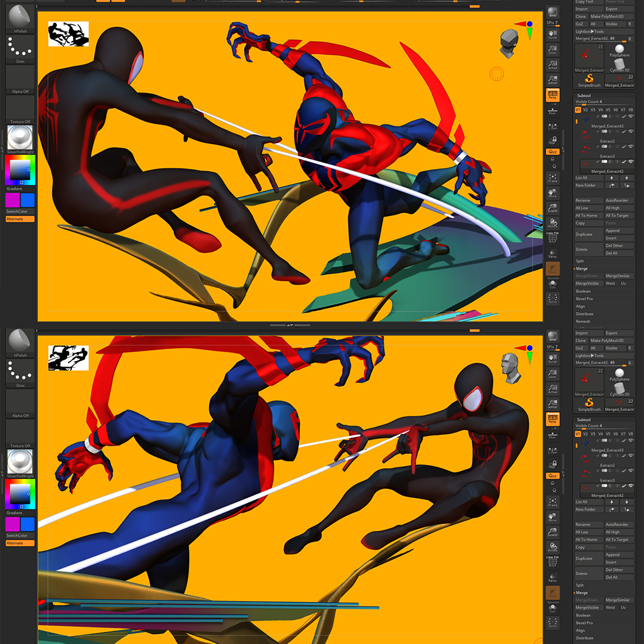644x644 pixels.
Task: Click the Zoom3D icon in top view
Action: 553,208
